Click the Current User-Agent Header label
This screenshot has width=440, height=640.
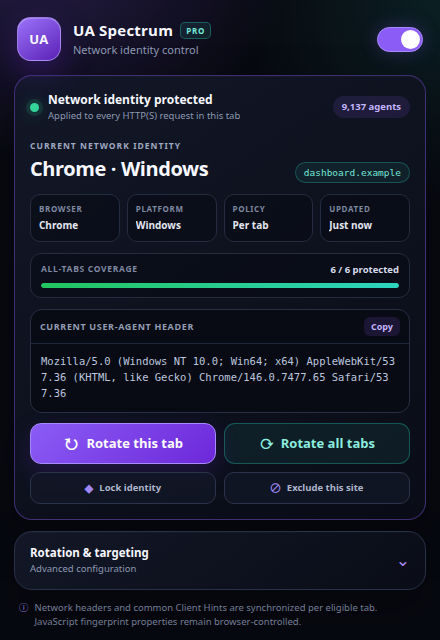pyautogui.click(x=117, y=327)
